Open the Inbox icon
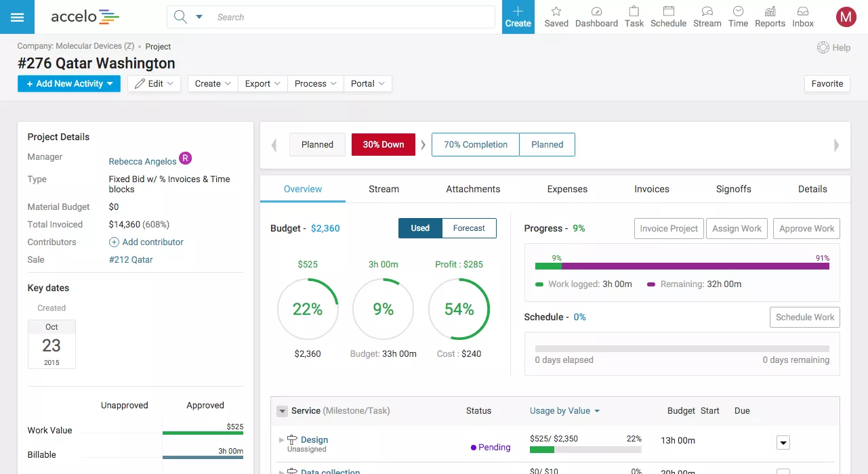The width and height of the screenshot is (868, 474). (x=802, y=16)
